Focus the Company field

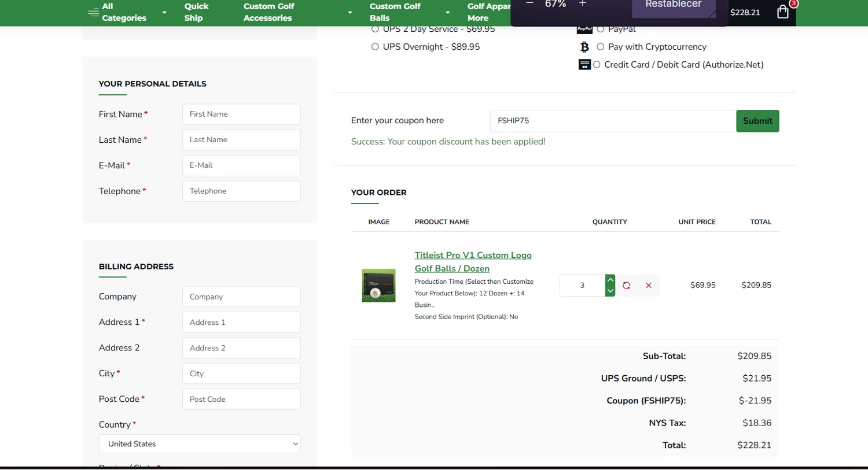point(241,297)
